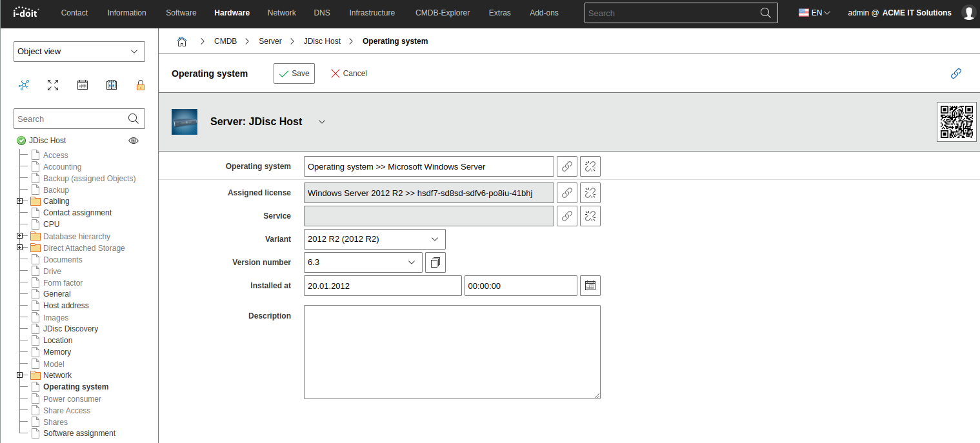The height and width of the screenshot is (443, 980).
Task: Click the user avatar icon
Action: click(968, 13)
